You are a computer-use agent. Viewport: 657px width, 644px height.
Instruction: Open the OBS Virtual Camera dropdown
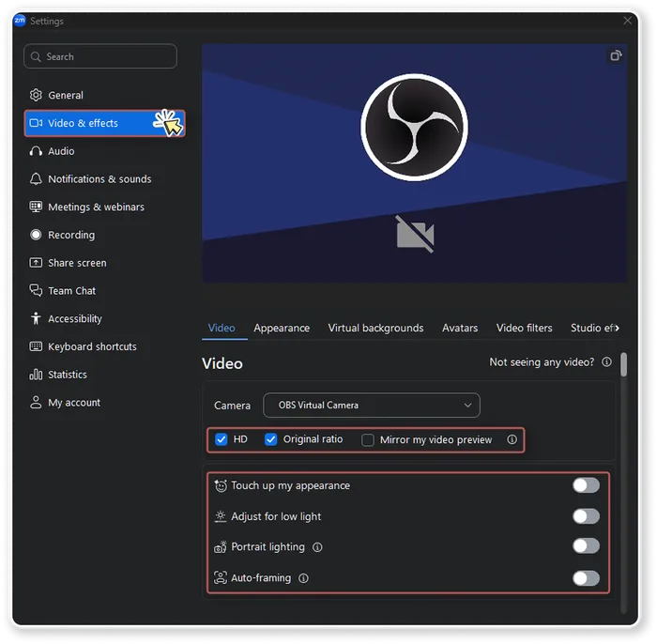(x=372, y=406)
